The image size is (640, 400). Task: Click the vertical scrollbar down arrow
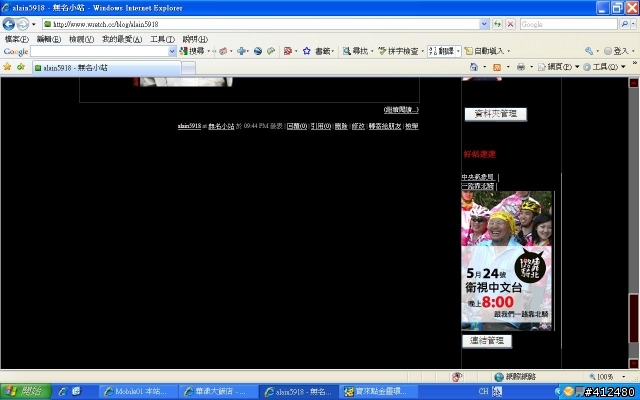point(633,363)
